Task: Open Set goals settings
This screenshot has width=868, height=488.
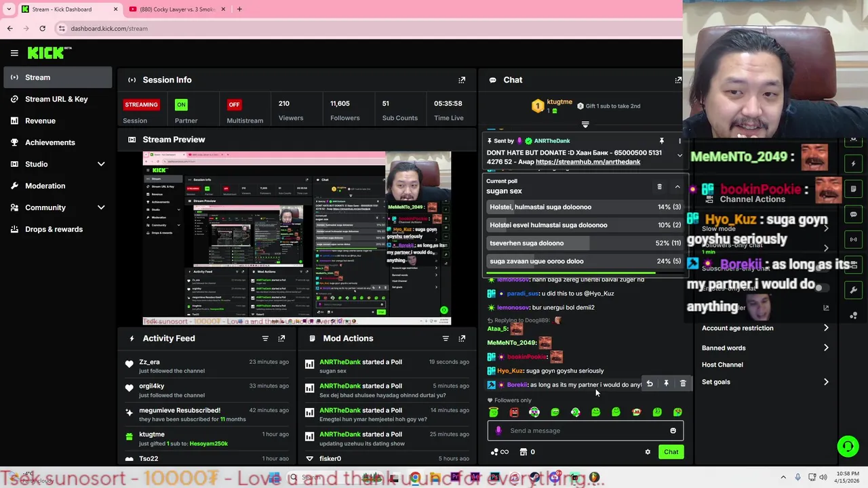Action: [x=765, y=382]
